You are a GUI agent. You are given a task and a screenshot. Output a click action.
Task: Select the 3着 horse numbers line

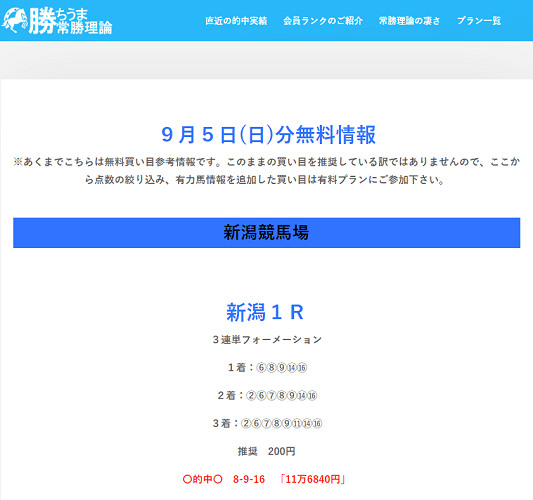pos(267,423)
